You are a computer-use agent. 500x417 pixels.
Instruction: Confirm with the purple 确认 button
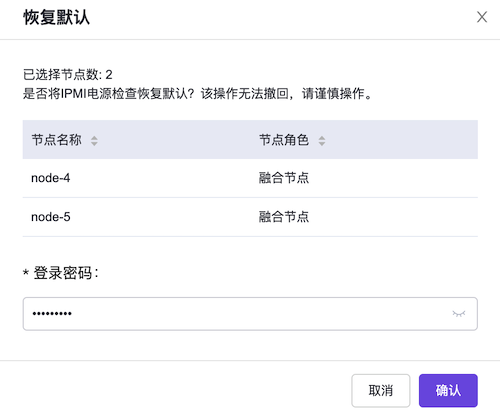pos(448,390)
